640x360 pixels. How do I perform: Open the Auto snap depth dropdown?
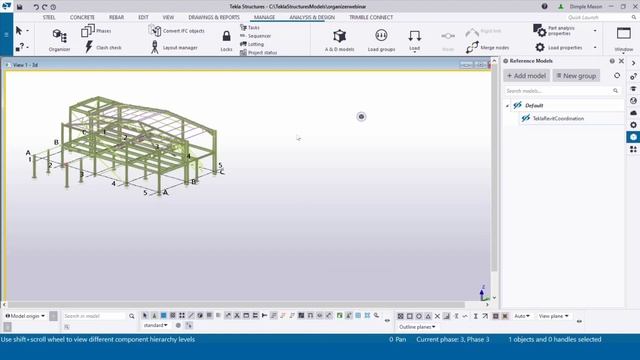[522, 316]
